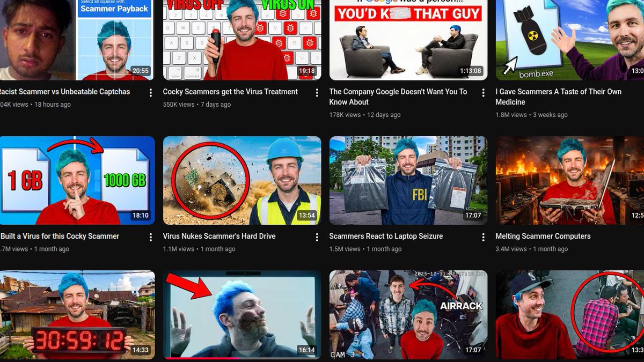
Task: Open options menu for Cocky Scammers get the Virus Treatment
Action: [x=317, y=93]
